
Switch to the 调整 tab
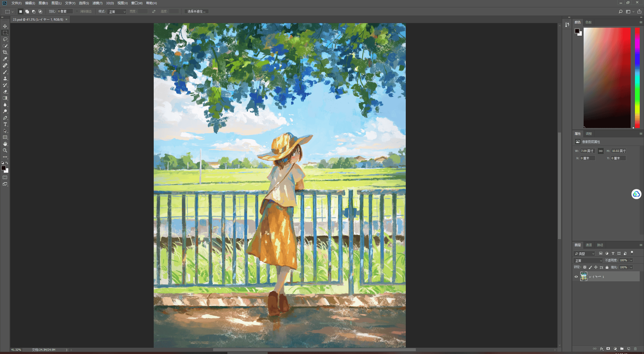(x=589, y=134)
